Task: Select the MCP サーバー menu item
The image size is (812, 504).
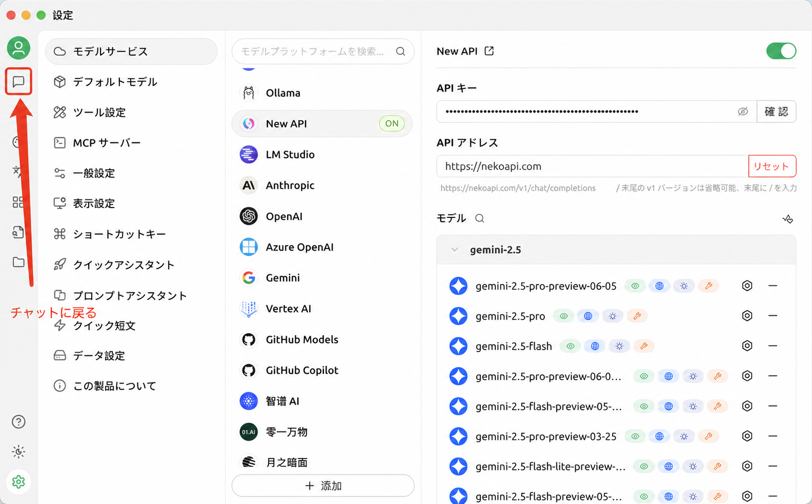Action: [132, 143]
